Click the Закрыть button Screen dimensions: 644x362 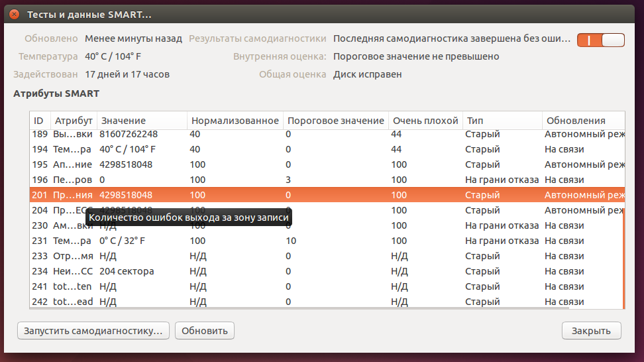591,330
